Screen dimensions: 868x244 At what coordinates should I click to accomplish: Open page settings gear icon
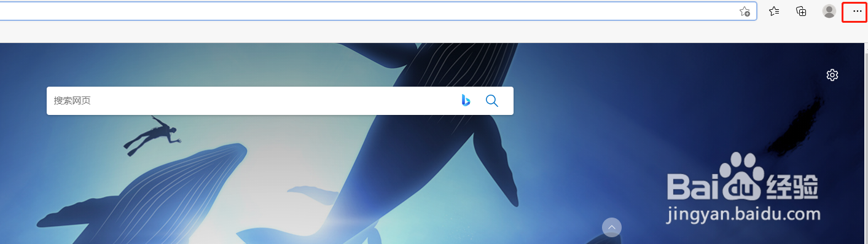tap(832, 75)
